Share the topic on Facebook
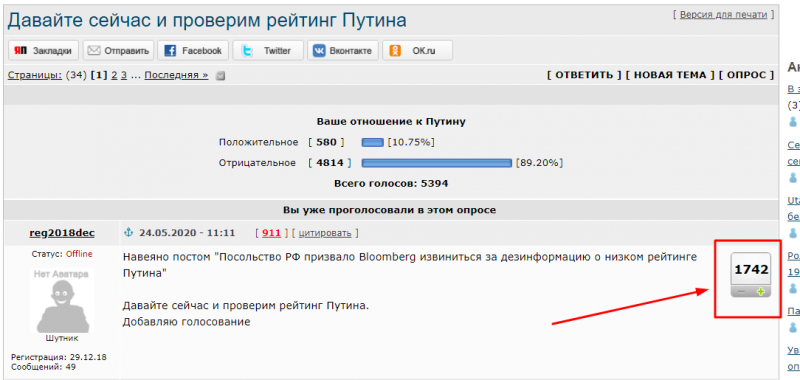The height and width of the screenshot is (380, 800). (193, 50)
